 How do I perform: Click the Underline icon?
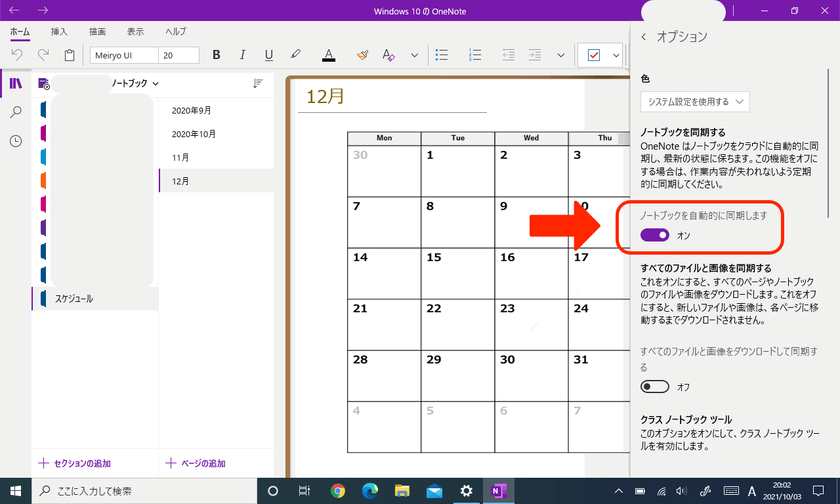click(x=268, y=55)
